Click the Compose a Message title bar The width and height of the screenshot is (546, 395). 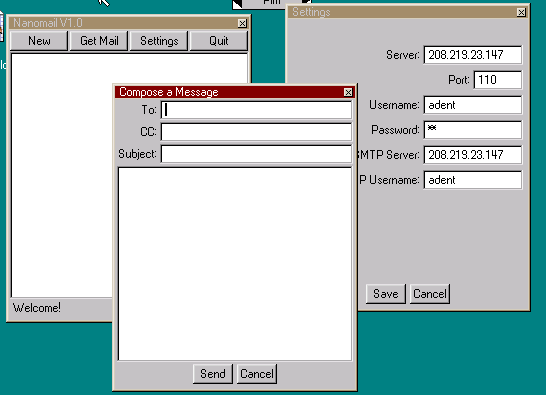click(x=230, y=92)
